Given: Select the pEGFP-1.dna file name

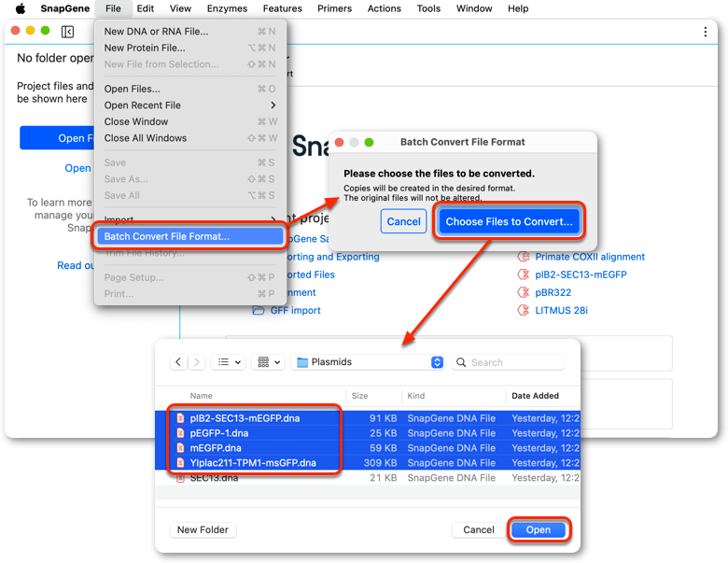Looking at the screenshot, I should (x=219, y=433).
